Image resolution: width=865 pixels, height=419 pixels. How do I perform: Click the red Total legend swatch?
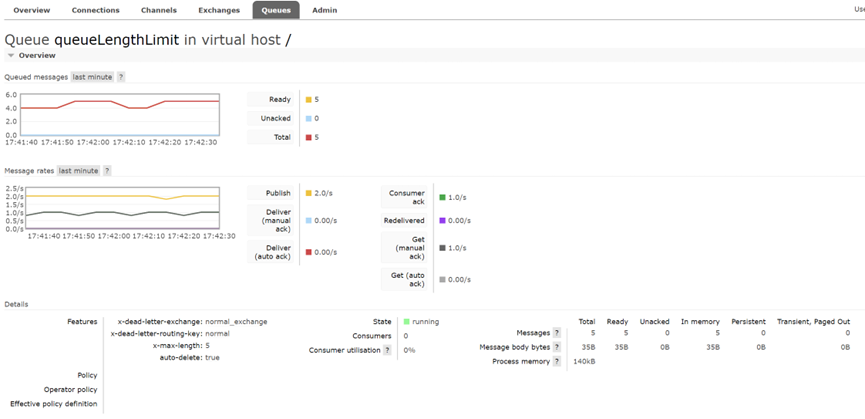[x=308, y=137]
